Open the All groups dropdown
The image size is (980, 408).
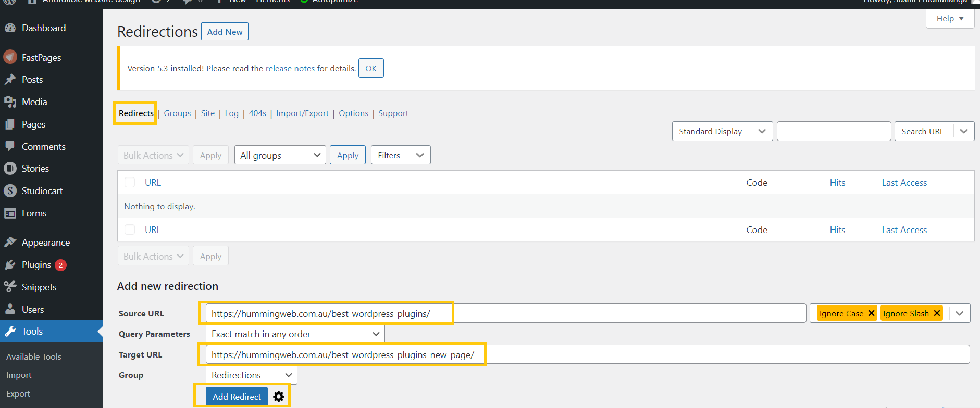[280, 155]
